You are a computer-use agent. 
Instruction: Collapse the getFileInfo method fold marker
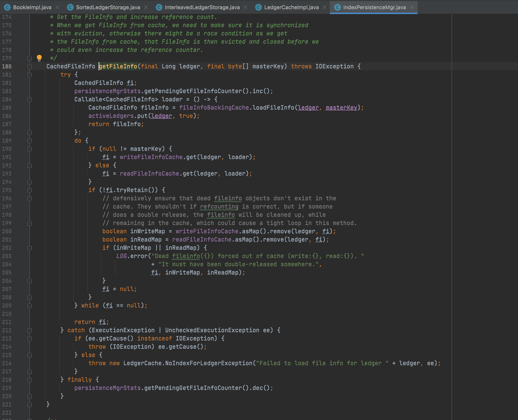pyautogui.click(x=30, y=66)
